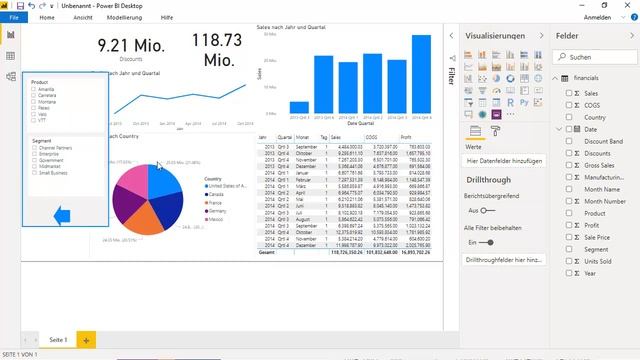
Task: Click Hier Datenfelder hinzufügen drop well
Action: pyautogui.click(x=504, y=161)
